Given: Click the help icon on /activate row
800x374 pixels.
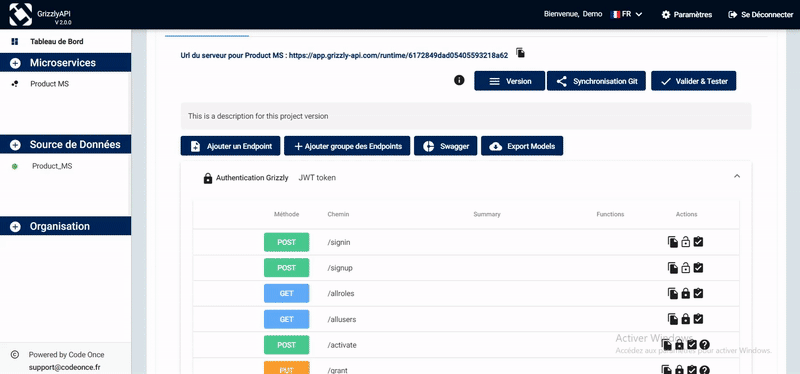Looking at the screenshot, I should tap(705, 345).
